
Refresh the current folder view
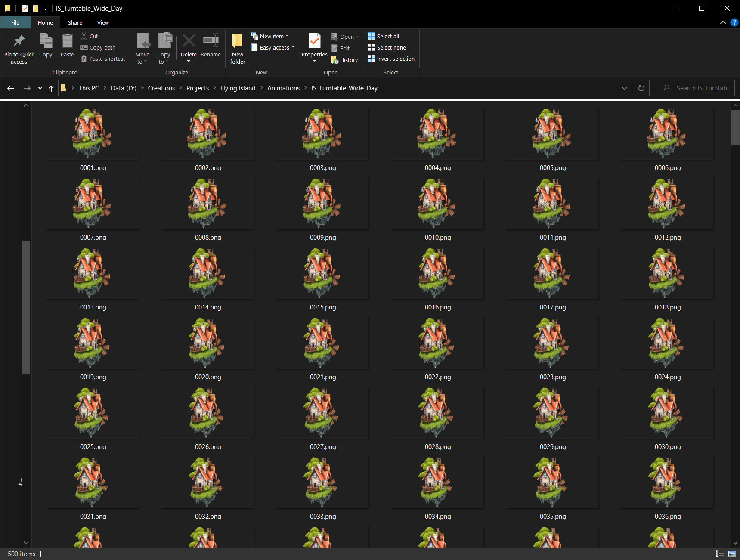click(641, 88)
